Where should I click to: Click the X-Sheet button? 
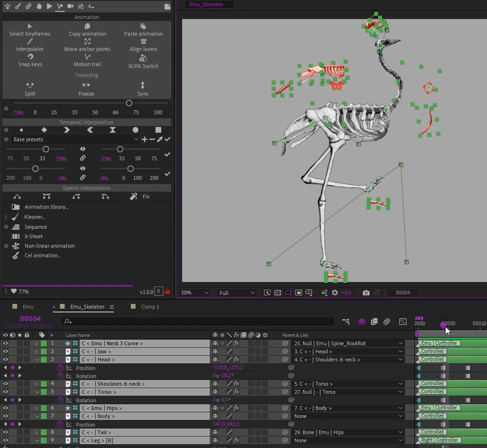(x=33, y=236)
